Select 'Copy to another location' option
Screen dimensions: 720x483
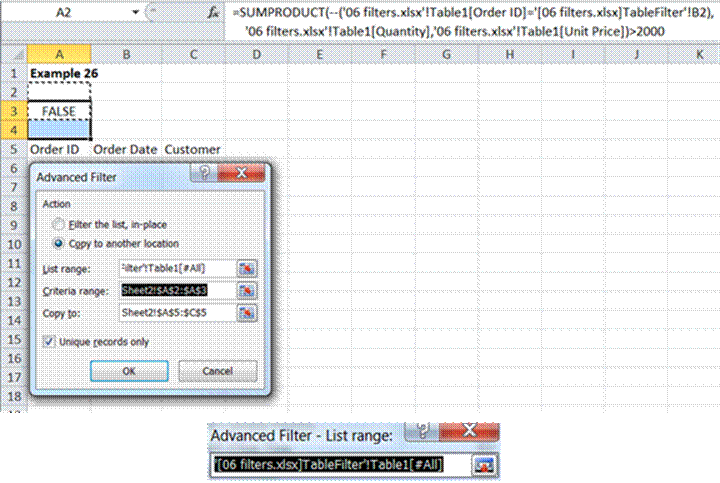click(x=60, y=243)
